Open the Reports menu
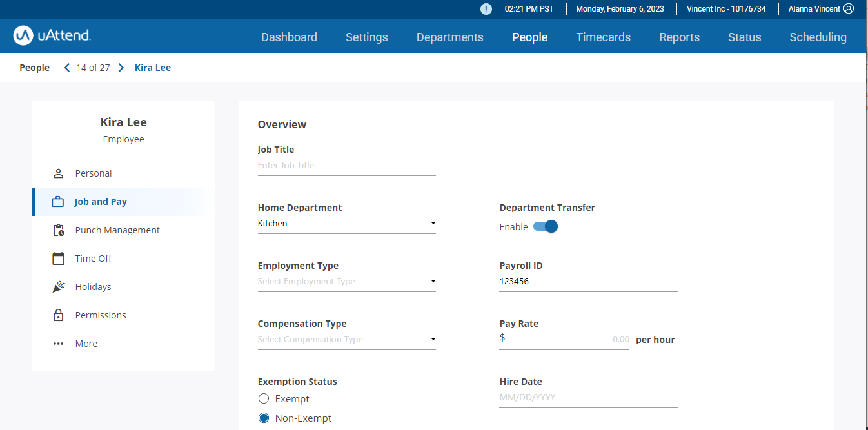The width and height of the screenshot is (868, 430). (680, 37)
